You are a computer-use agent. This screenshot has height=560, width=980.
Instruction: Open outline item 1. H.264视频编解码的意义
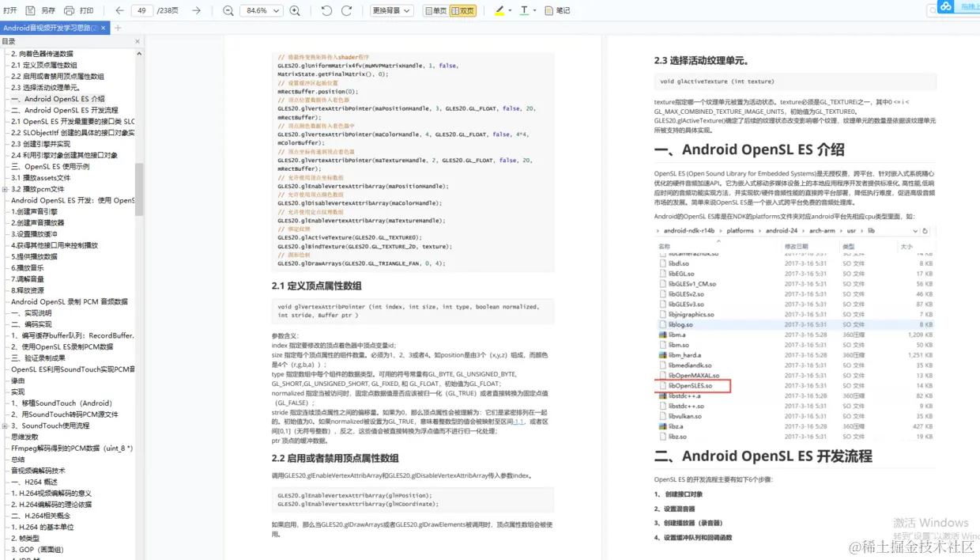point(51,494)
